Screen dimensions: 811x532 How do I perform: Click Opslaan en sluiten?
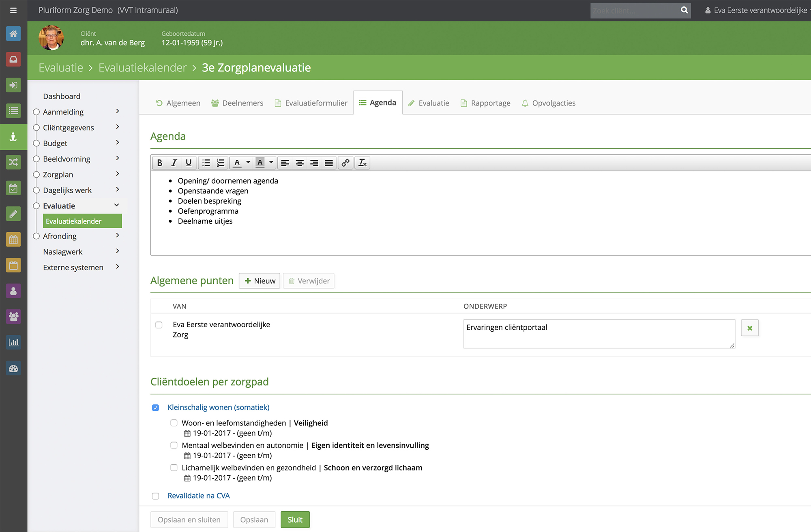189,520
